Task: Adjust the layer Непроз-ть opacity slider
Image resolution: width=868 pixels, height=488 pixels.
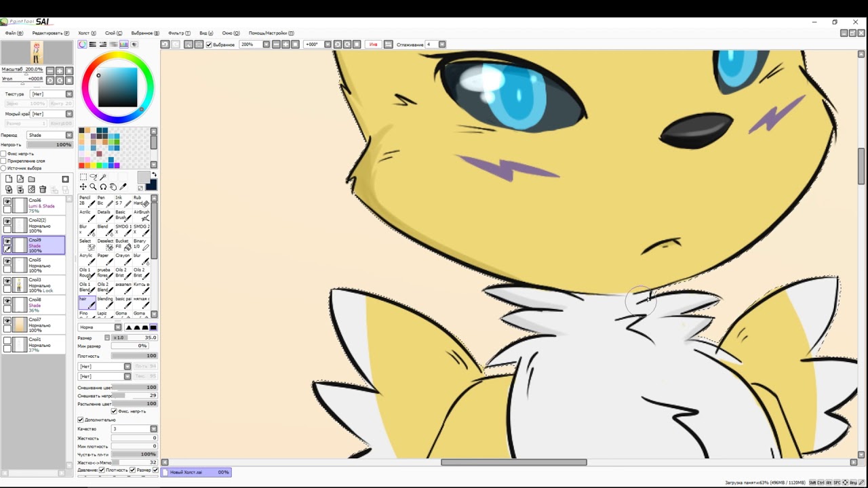Action: click(50, 144)
